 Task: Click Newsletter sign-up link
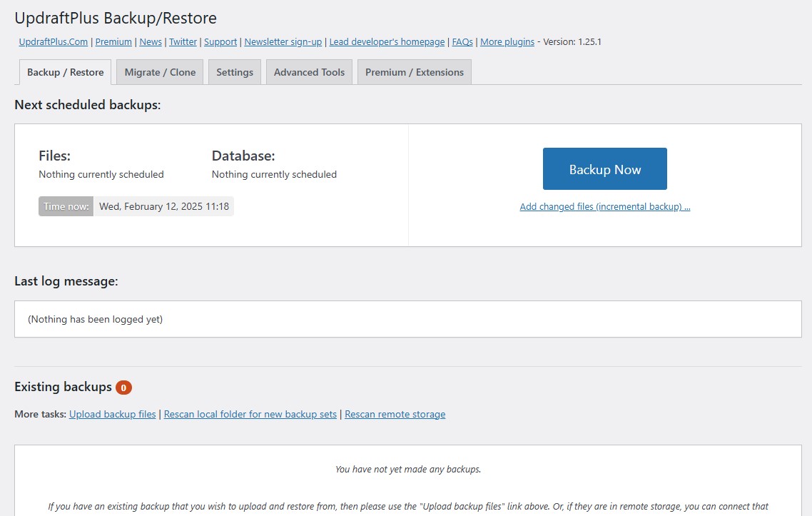click(283, 42)
